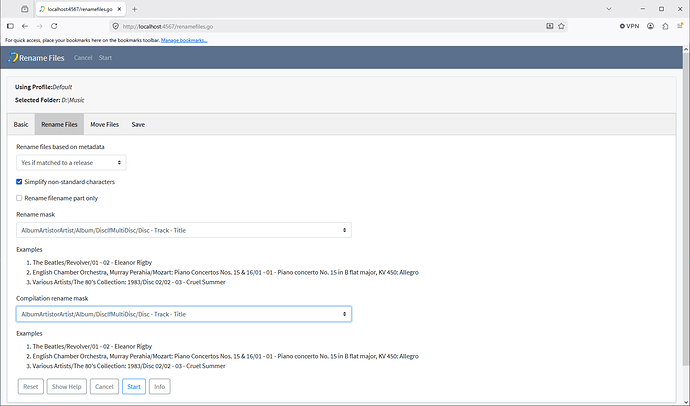Click the Rename Files app logo icon
690x406 pixels.
[x=13, y=58]
